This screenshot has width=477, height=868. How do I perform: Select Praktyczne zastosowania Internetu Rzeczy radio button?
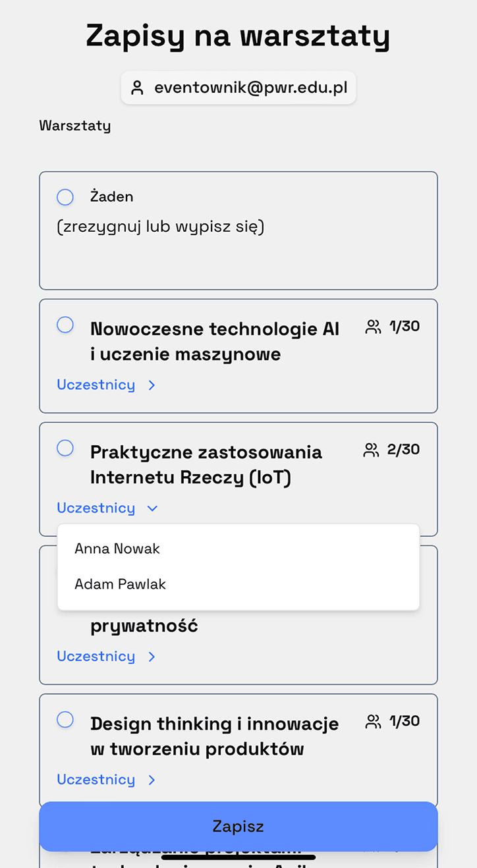point(65,448)
